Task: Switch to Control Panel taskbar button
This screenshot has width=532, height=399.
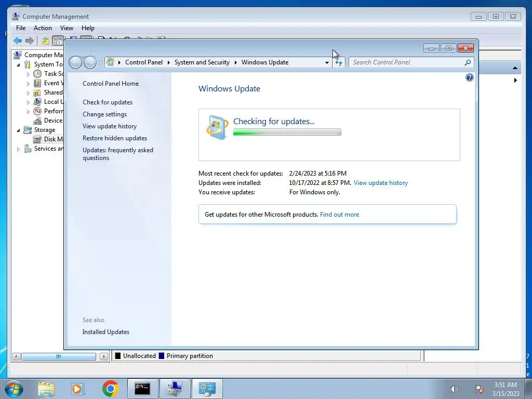Action: pos(207,389)
